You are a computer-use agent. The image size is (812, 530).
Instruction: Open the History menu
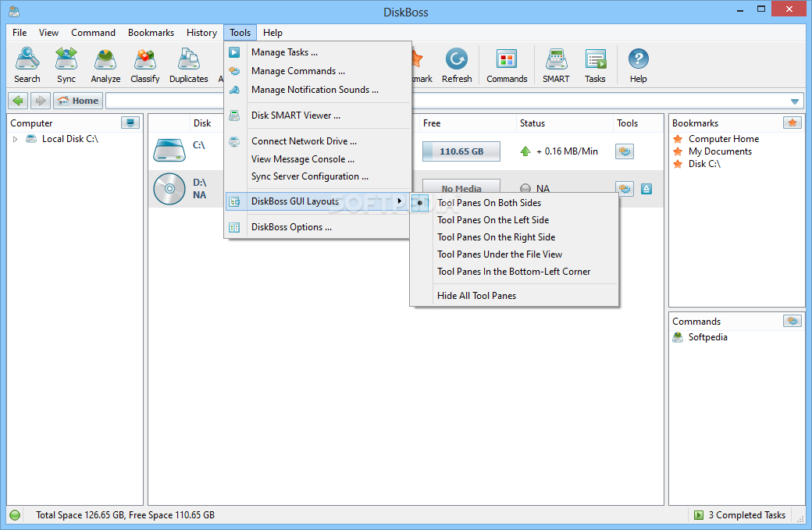point(201,33)
